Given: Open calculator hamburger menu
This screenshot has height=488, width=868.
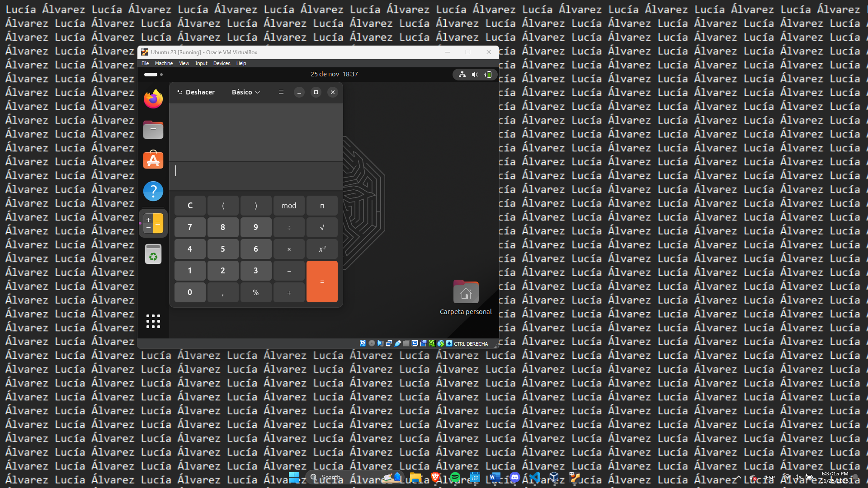Looking at the screenshot, I should (281, 92).
